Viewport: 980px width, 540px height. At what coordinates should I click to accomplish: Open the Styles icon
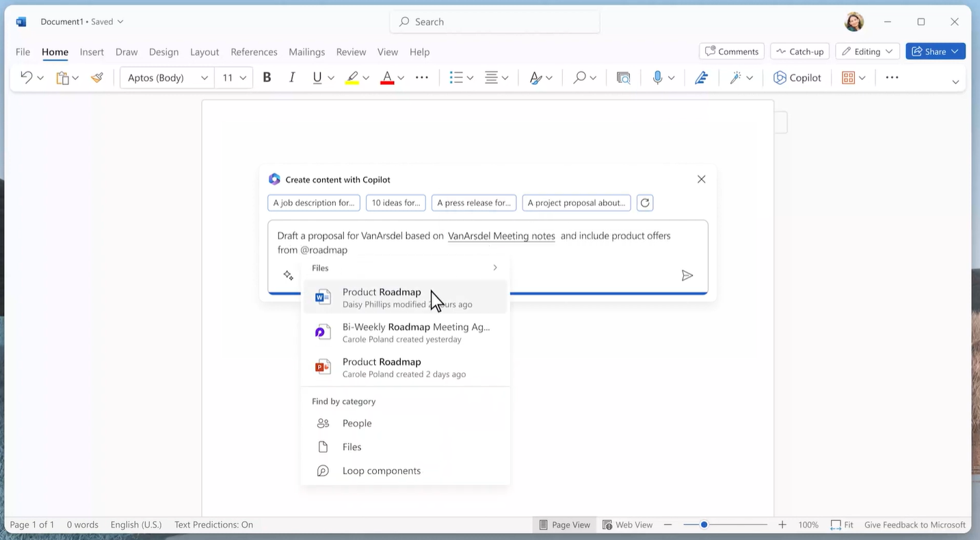coord(535,78)
